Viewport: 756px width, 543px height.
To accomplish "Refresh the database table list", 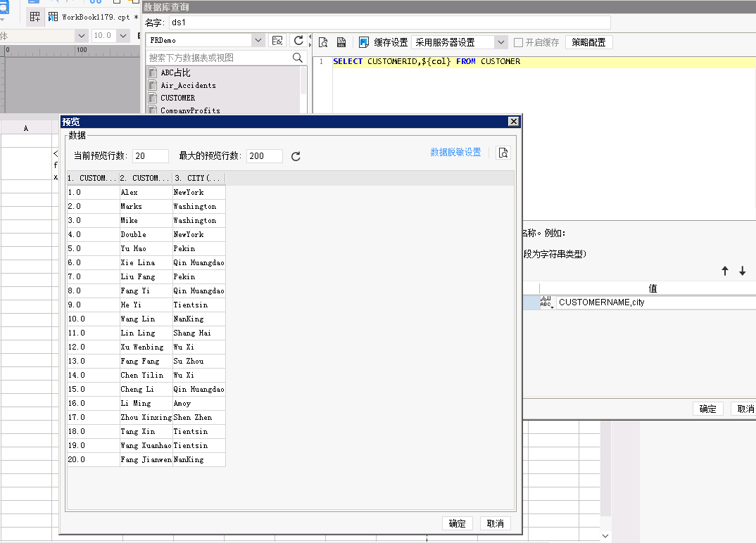I will [298, 41].
